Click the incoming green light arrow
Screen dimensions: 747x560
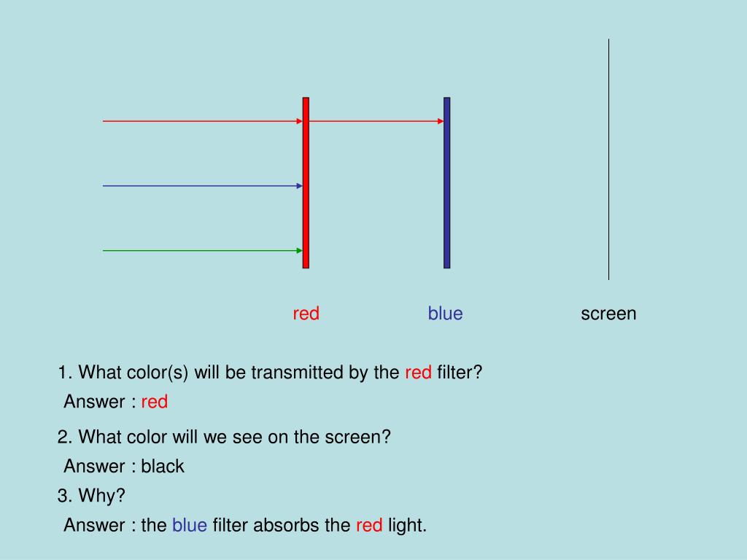203,251
